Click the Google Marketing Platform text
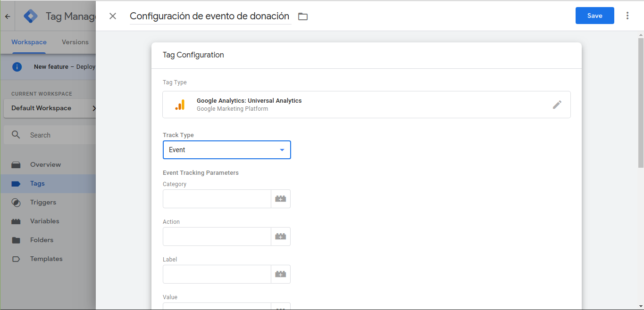Viewport: 644px width, 310px height. coord(232,109)
